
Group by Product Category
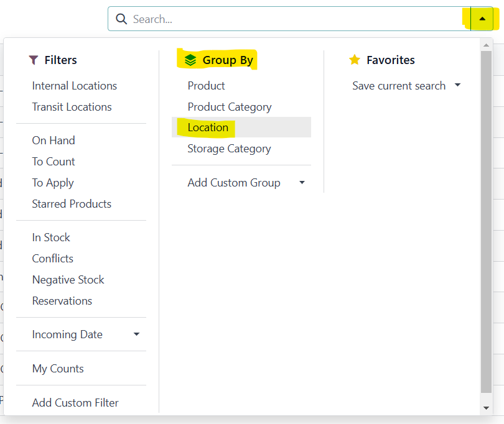click(230, 107)
